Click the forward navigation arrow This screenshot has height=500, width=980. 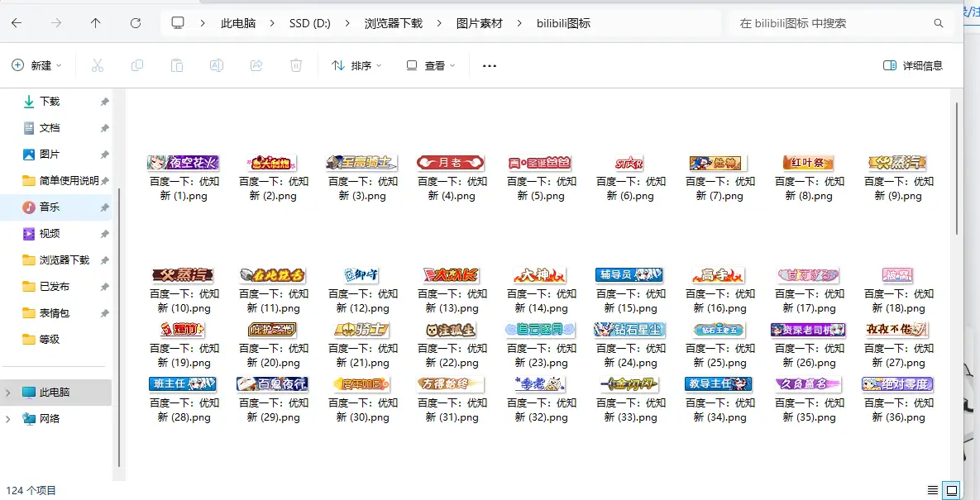(56, 23)
